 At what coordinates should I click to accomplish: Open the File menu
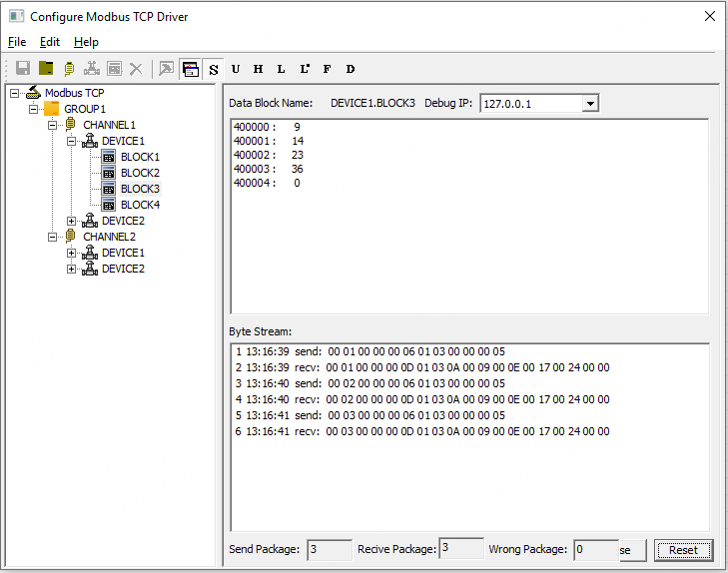17,42
